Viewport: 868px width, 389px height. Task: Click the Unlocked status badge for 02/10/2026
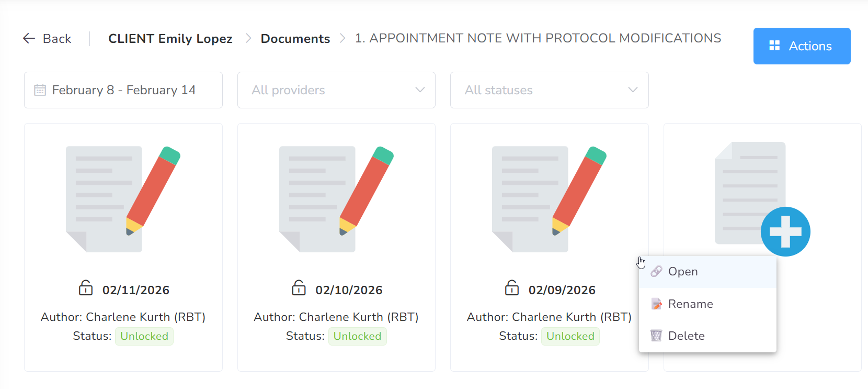pos(357,336)
